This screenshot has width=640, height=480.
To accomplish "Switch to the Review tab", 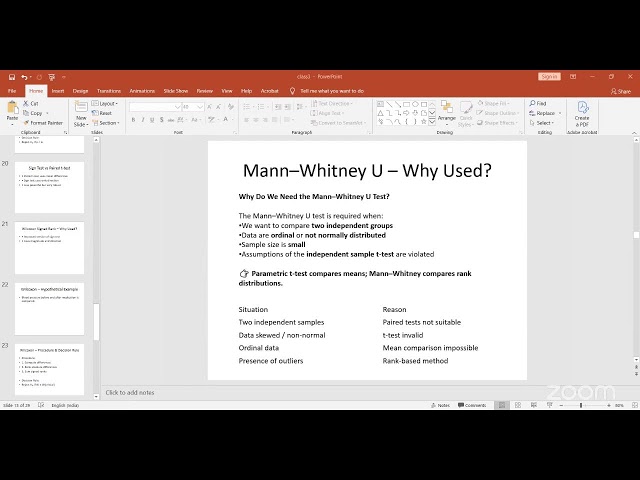I will pos(204,91).
